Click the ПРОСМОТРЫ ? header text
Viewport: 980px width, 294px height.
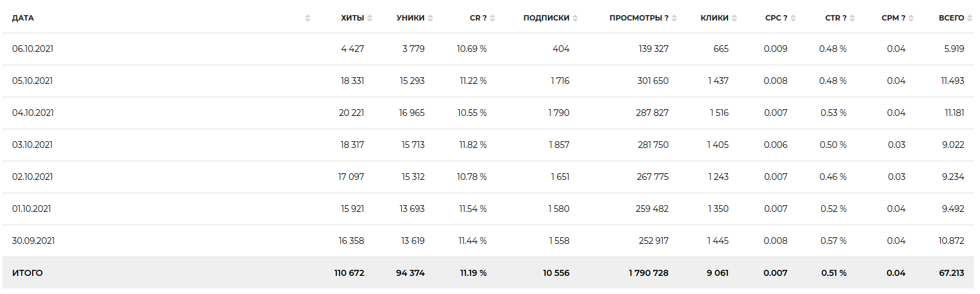(639, 18)
